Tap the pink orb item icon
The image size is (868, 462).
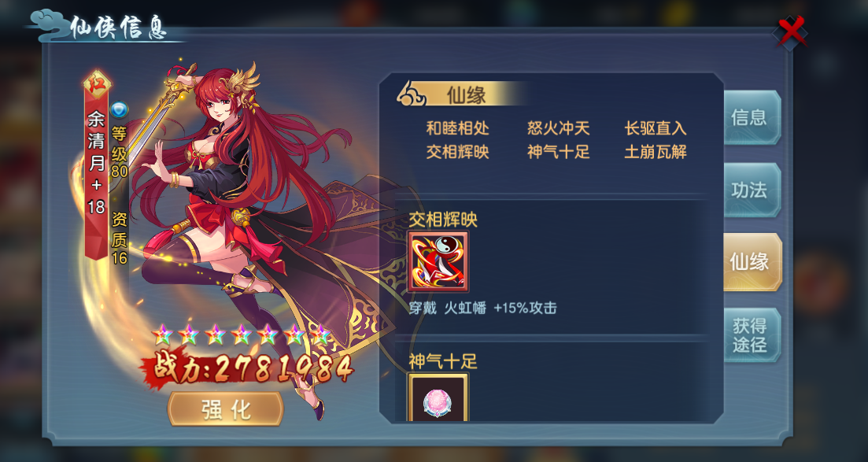pos(438,397)
